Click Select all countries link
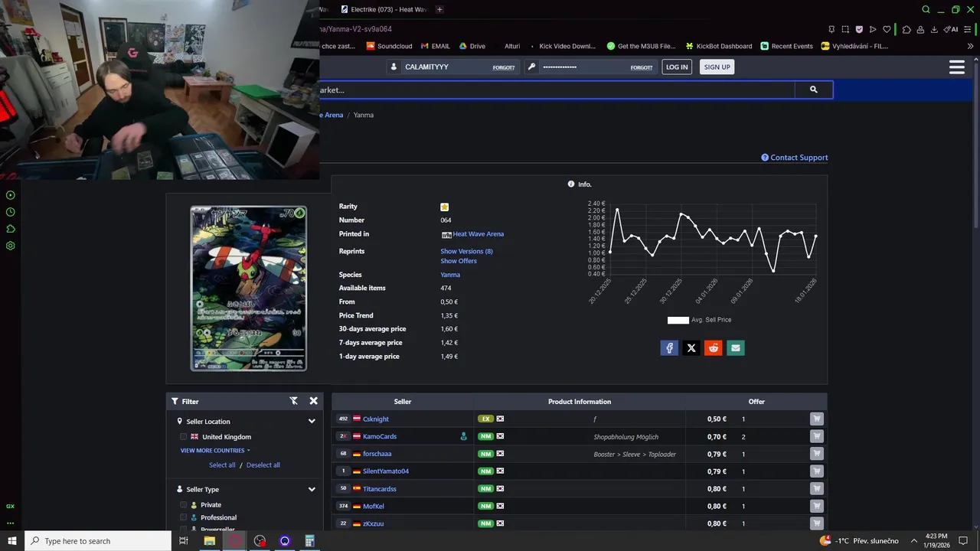This screenshot has width=980, height=551. pos(222,465)
